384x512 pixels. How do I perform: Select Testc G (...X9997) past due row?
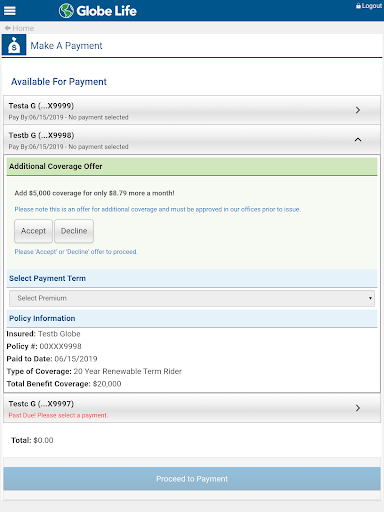192,408
